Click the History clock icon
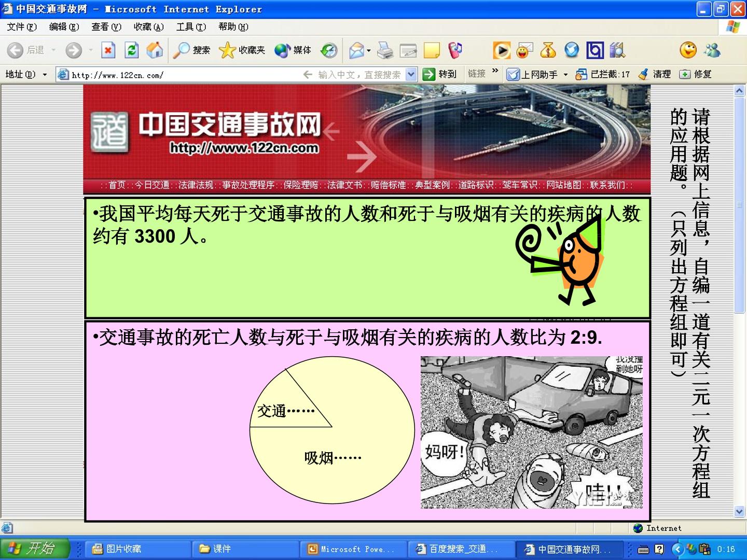This screenshot has width=747, height=560. [329, 50]
